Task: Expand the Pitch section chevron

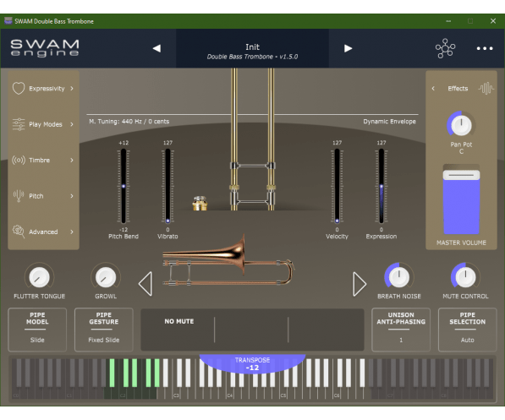Action: 72,196
